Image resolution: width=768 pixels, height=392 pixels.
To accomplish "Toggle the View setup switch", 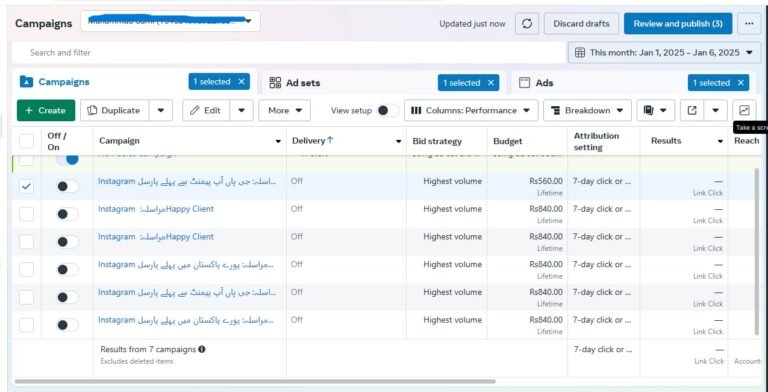I will pos(387,110).
